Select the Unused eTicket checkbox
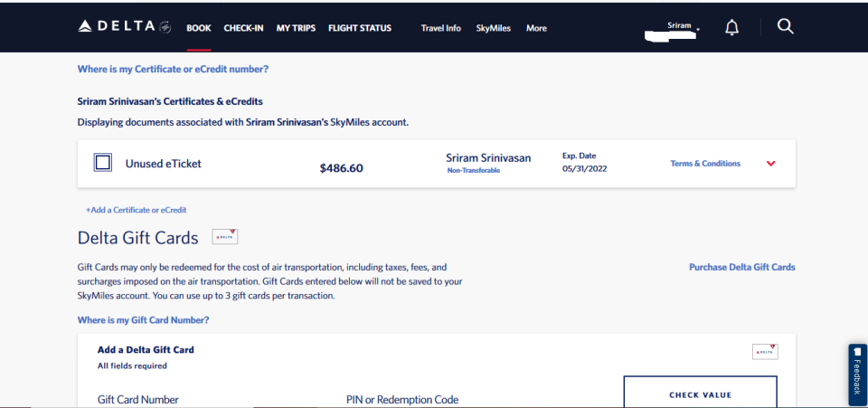 click(103, 163)
